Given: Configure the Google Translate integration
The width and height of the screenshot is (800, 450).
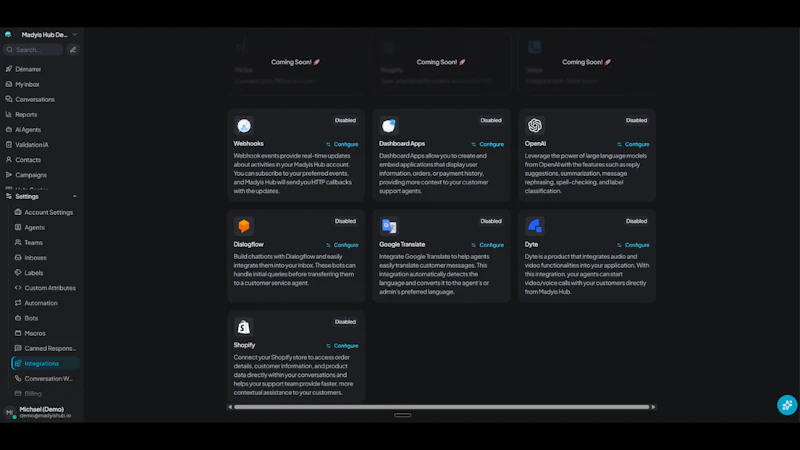Looking at the screenshot, I should click(x=487, y=245).
